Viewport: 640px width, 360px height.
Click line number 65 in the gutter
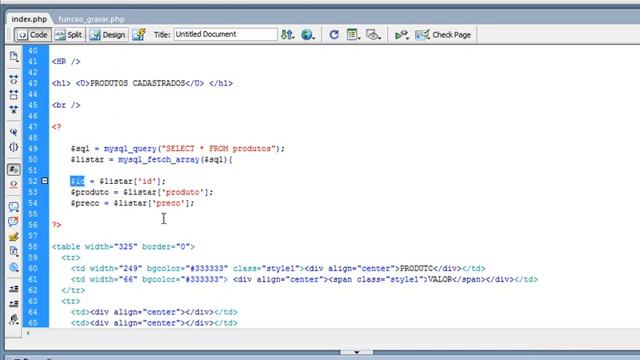coord(33,323)
